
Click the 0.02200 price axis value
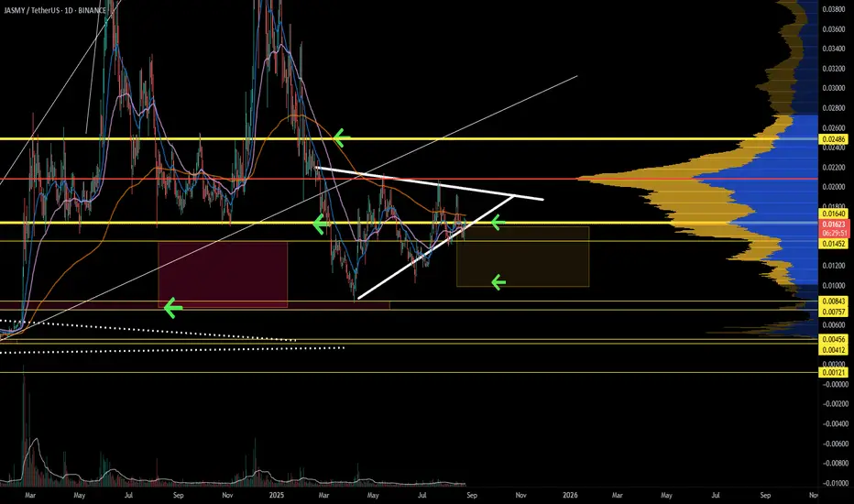coord(835,168)
